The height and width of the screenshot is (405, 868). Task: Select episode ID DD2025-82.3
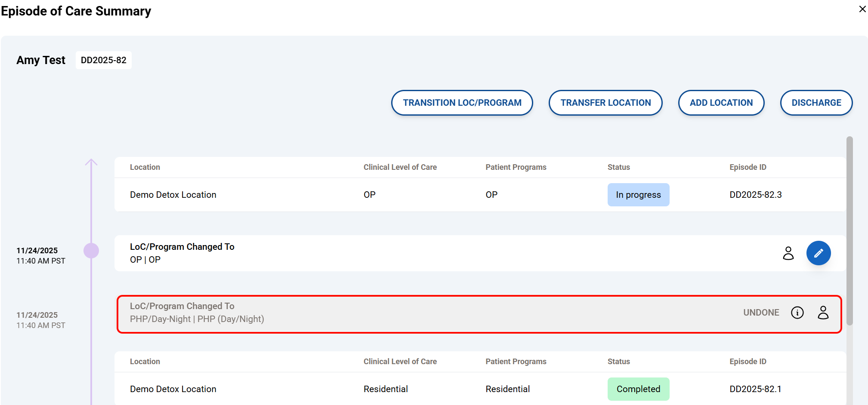point(755,195)
